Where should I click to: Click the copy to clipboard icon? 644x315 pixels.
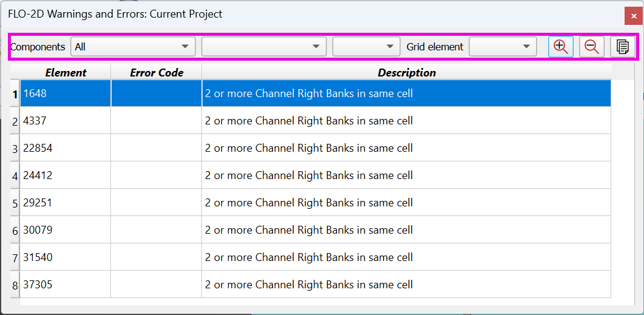click(x=622, y=47)
